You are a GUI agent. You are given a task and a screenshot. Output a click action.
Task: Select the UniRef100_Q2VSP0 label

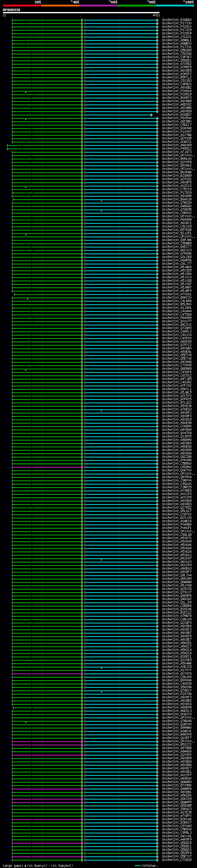[177, 755]
